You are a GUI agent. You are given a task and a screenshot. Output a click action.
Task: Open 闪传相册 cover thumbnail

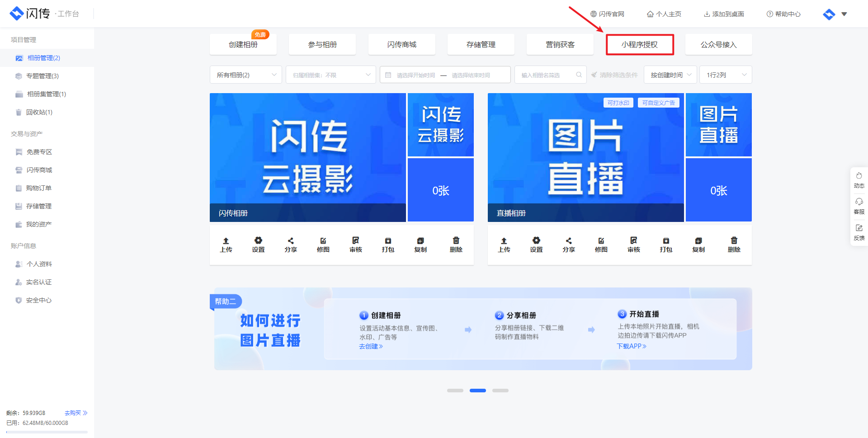pos(308,157)
